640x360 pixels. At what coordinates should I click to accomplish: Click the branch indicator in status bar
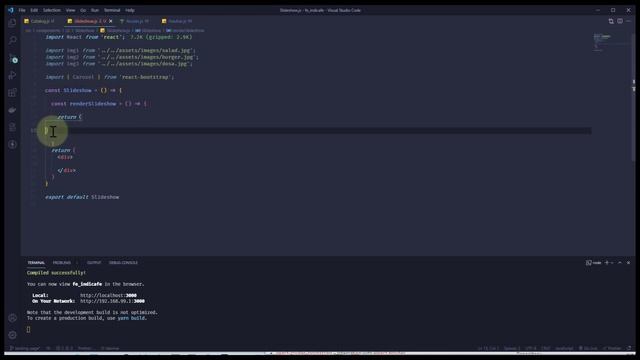coord(25,349)
